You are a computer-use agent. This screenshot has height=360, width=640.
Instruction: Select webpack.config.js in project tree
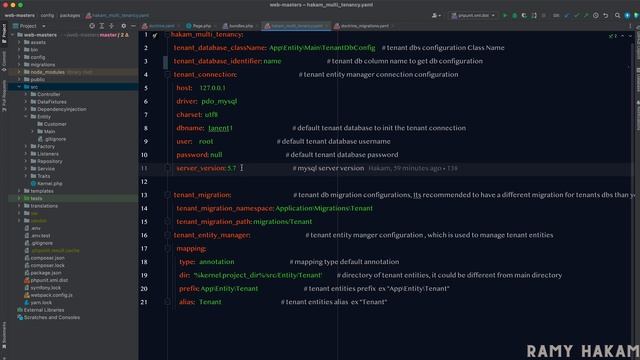click(x=48, y=295)
